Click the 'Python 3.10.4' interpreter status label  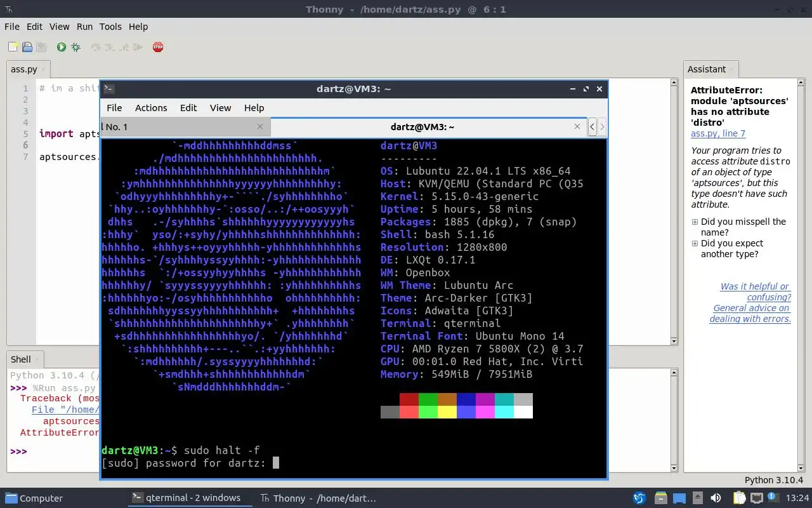[x=774, y=480]
